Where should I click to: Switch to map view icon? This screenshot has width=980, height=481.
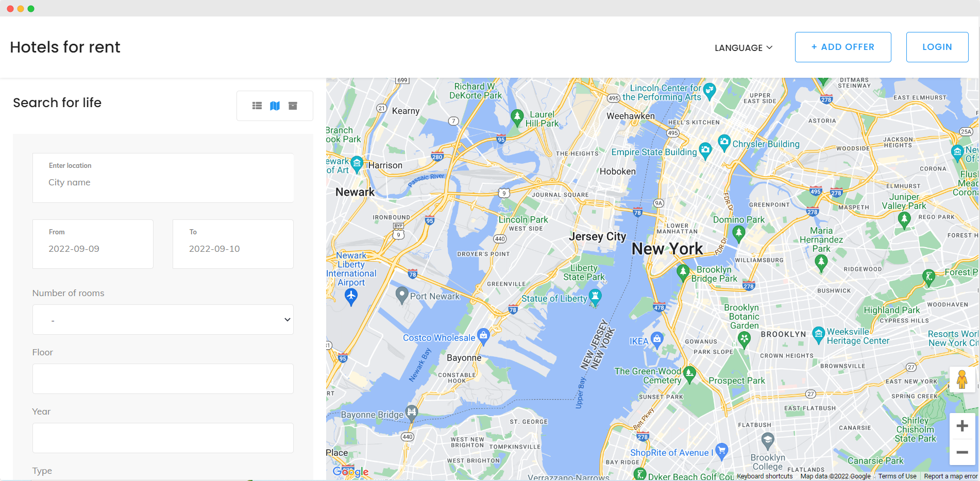click(x=275, y=106)
